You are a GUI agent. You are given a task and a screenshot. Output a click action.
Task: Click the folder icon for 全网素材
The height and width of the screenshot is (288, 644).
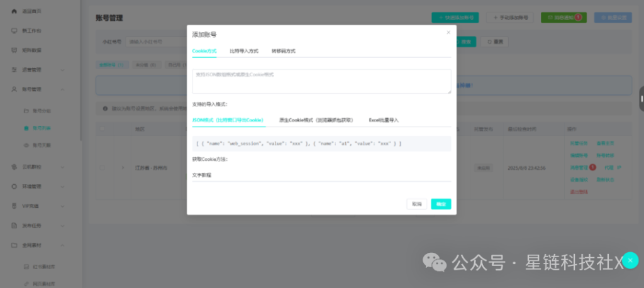[14, 245]
